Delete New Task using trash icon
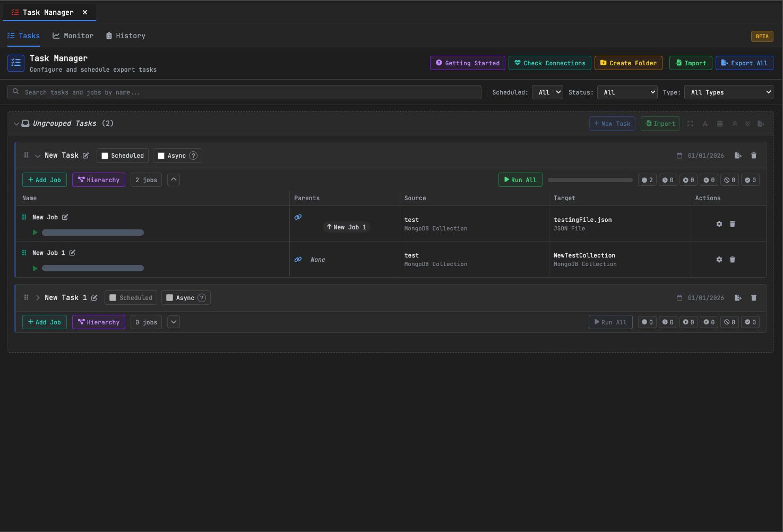 (x=754, y=156)
